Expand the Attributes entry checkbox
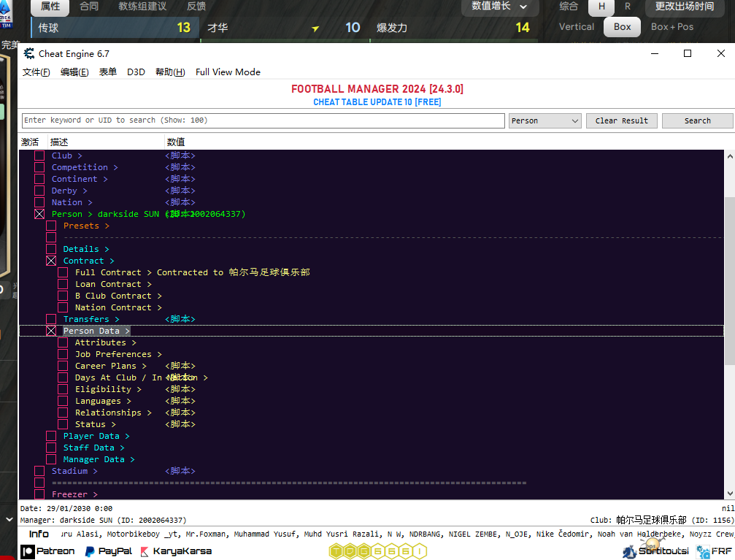Image resolution: width=735 pixels, height=560 pixels. (63, 343)
